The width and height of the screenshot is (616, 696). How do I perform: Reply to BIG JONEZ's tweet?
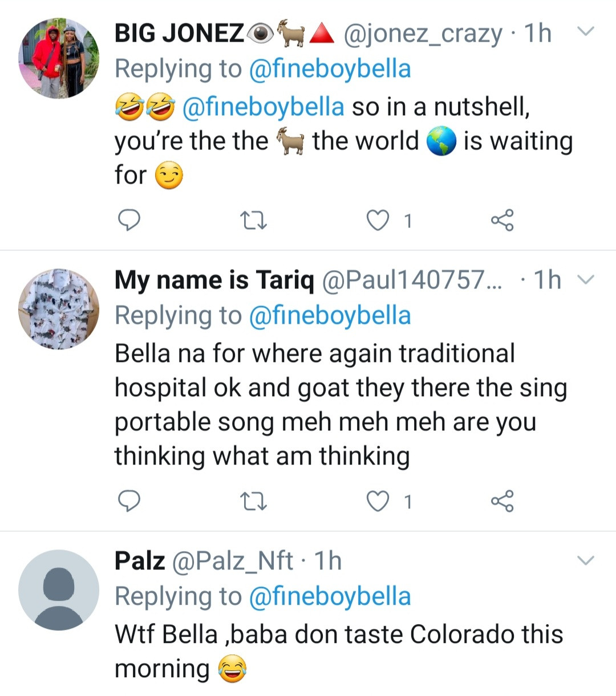pos(129,220)
